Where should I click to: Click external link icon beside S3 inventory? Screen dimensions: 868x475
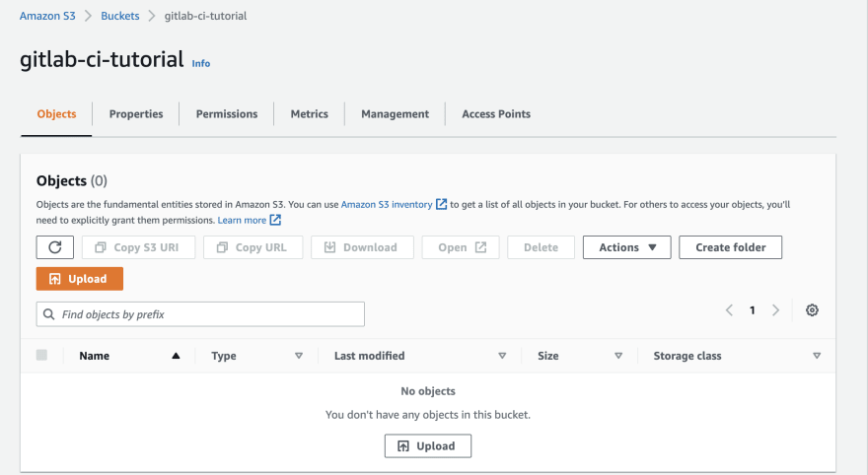click(x=441, y=204)
